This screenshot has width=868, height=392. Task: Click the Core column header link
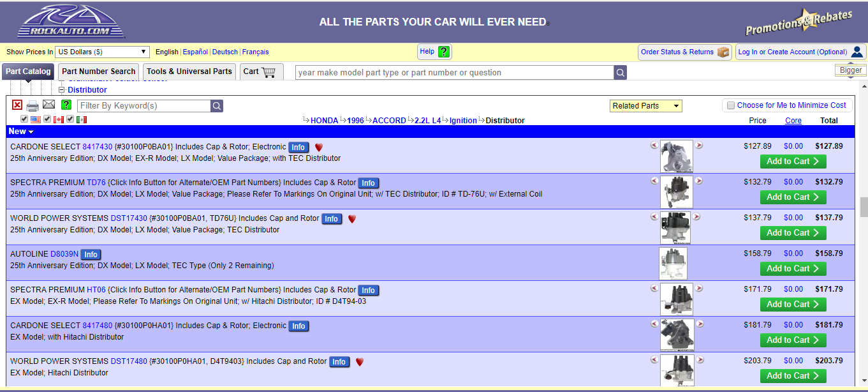pyautogui.click(x=793, y=120)
